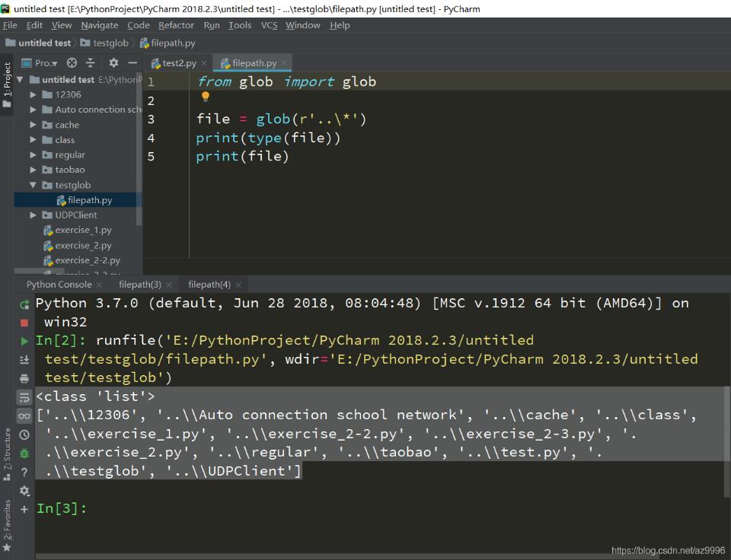
Task: Open the Pro.. project view dropdown
Action: point(46,62)
